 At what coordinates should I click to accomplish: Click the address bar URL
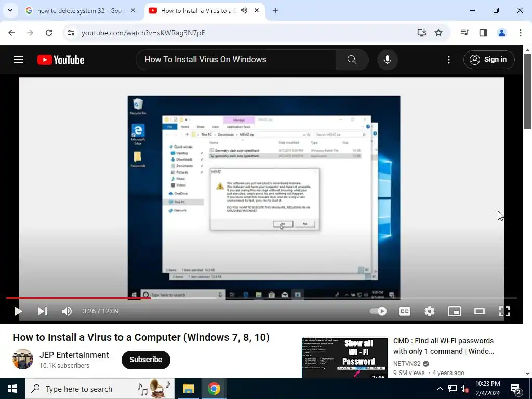[x=143, y=33]
